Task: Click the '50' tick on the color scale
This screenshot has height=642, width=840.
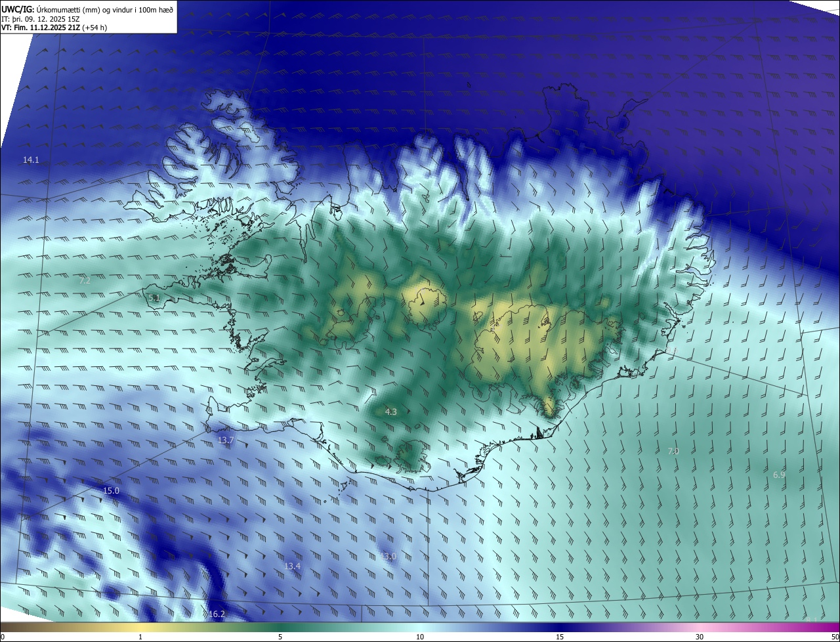Action: click(x=834, y=637)
